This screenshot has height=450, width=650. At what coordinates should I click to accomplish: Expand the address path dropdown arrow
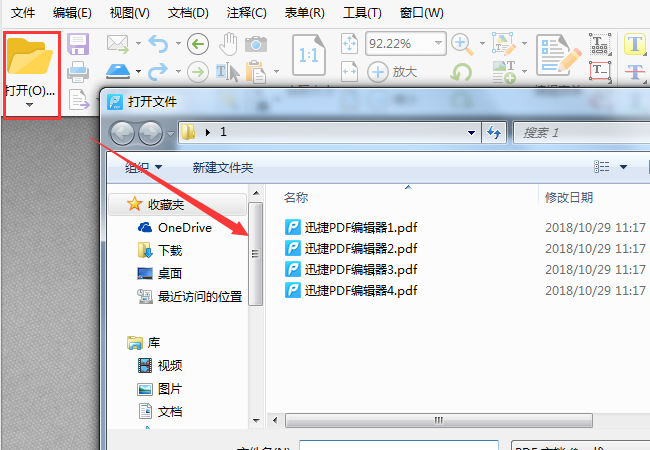tap(471, 133)
